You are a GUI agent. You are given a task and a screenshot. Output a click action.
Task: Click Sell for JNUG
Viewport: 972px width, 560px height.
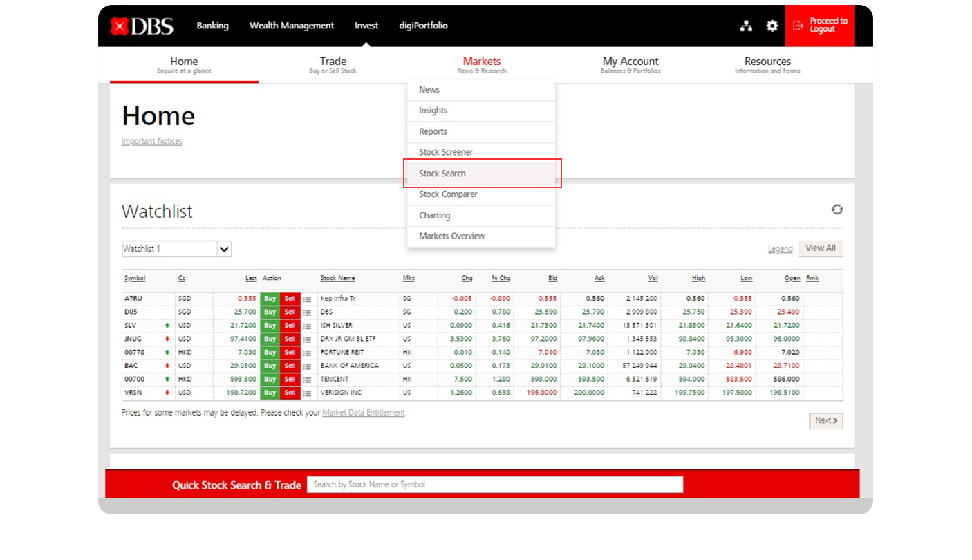(290, 339)
